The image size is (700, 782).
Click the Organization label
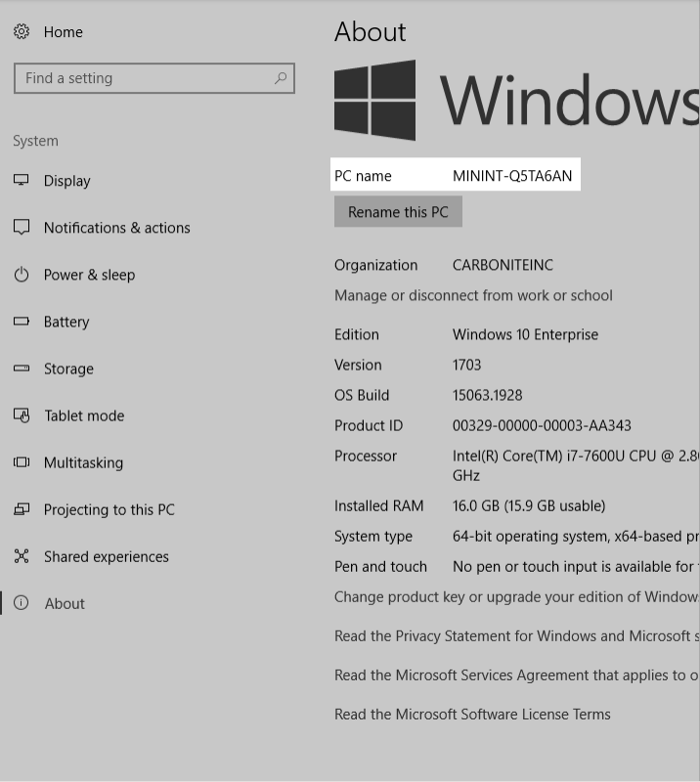click(x=375, y=265)
